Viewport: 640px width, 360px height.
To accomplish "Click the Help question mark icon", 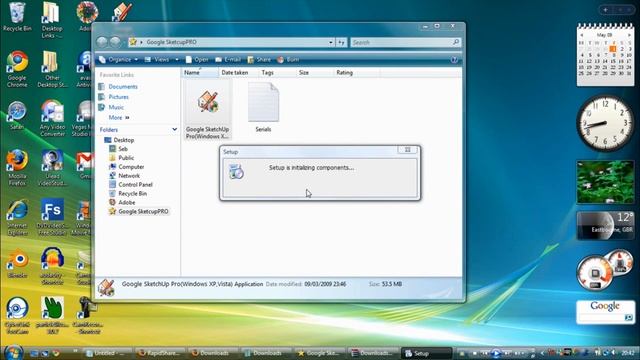I will (454, 60).
